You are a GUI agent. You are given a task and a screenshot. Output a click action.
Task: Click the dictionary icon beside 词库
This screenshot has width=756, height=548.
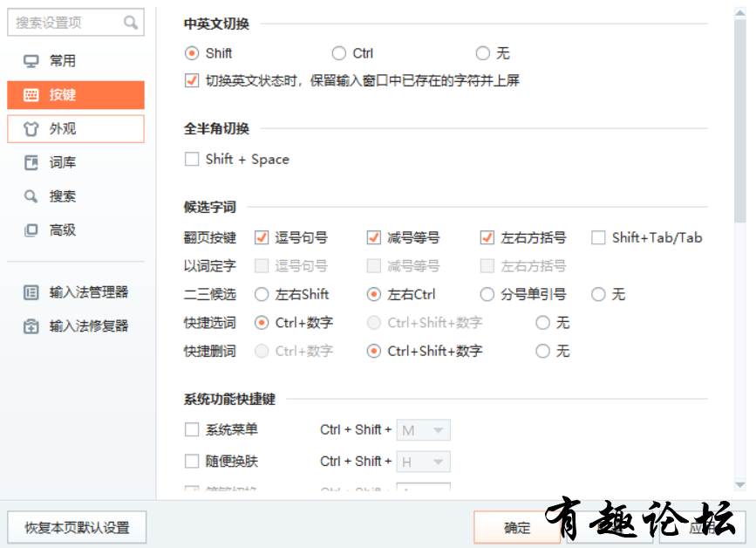(31, 162)
